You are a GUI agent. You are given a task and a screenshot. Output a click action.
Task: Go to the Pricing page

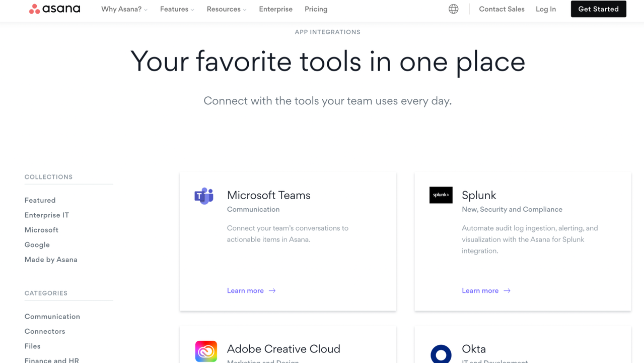tap(316, 9)
